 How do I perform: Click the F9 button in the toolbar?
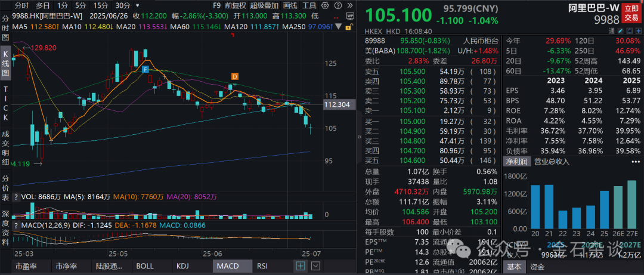click(217, 5)
